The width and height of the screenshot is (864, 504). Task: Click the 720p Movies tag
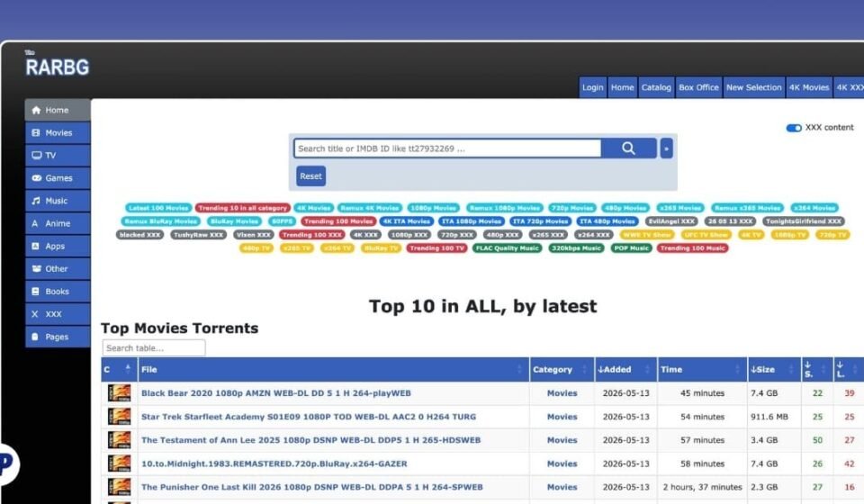point(572,208)
